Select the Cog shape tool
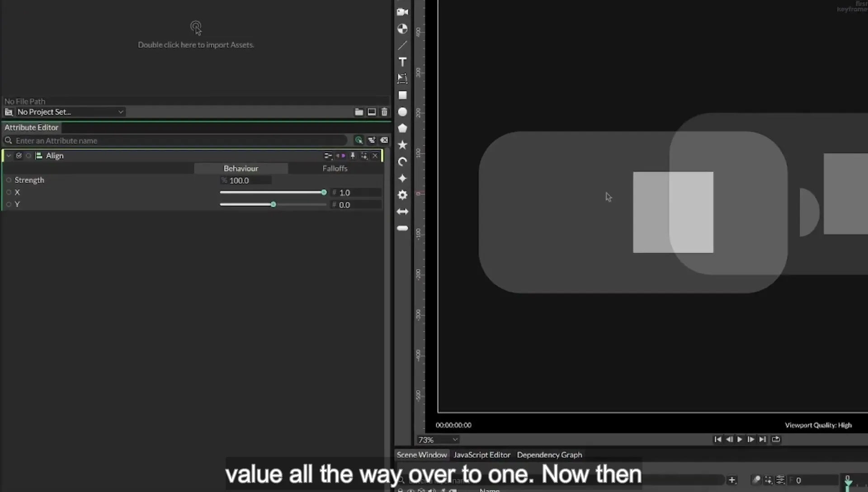Image resolution: width=868 pixels, height=492 pixels. (x=402, y=195)
